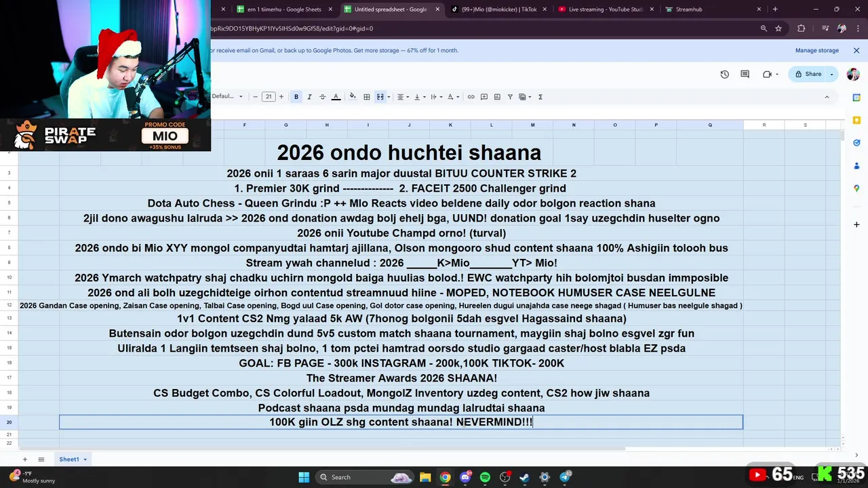Dismiss the storage notification banner
The image size is (868, 488).
click(x=856, y=50)
